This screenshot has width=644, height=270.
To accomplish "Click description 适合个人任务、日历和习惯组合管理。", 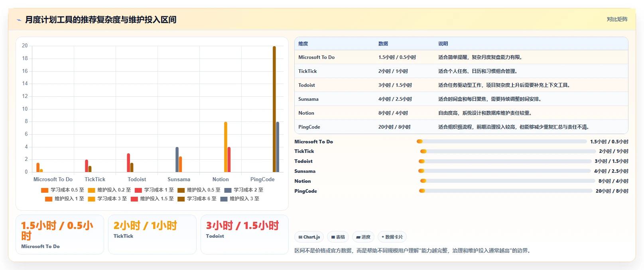I will [479, 71].
